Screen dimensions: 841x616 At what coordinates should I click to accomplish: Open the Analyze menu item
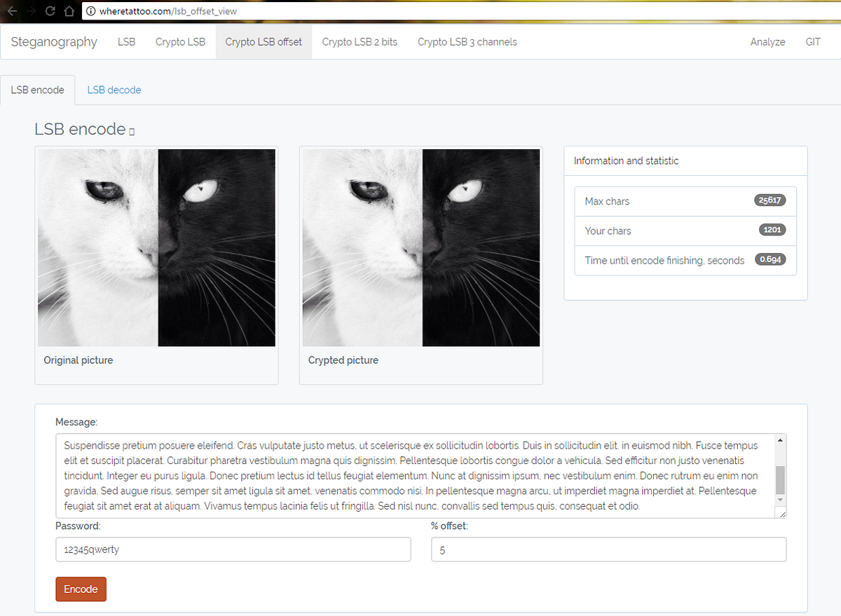(x=767, y=42)
